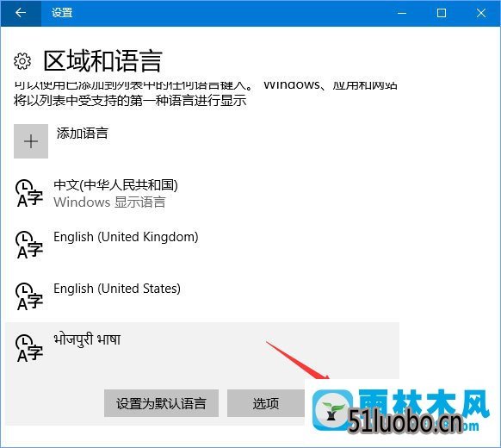
Task: Click language icon next to 中文(中华人民共和国)
Action: (x=29, y=193)
